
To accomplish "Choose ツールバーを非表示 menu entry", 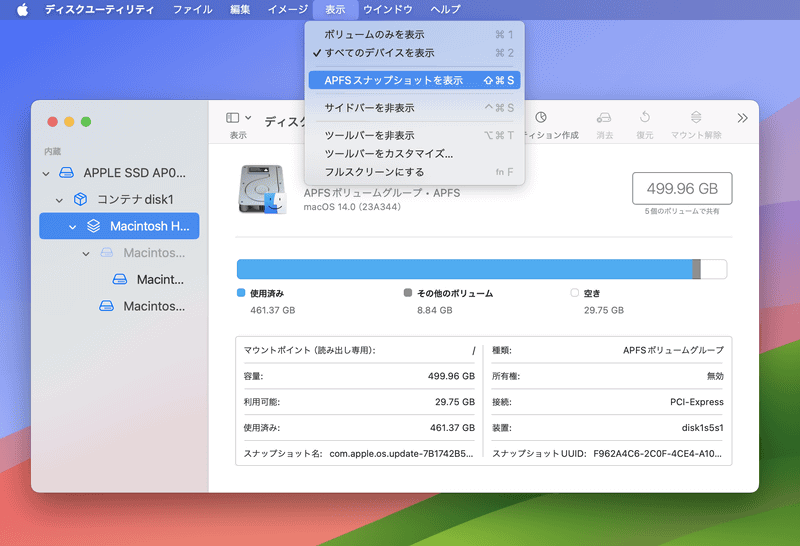I will (414, 135).
